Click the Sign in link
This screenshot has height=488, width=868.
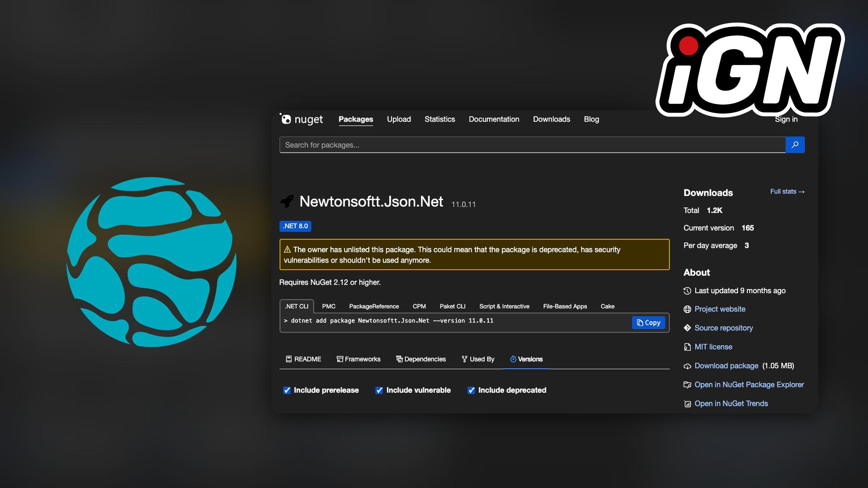pyautogui.click(x=786, y=119)
